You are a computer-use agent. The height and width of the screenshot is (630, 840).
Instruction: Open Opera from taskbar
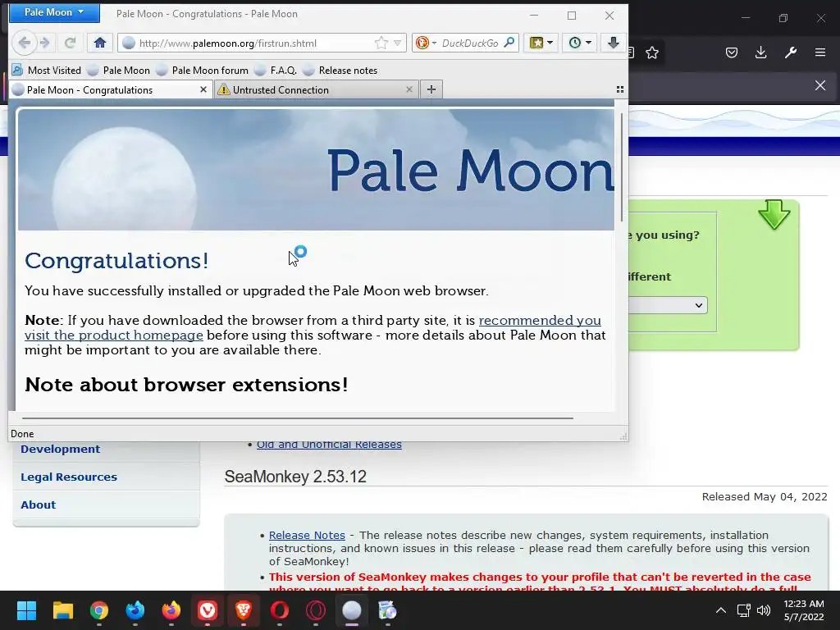(x=280, y=610)
